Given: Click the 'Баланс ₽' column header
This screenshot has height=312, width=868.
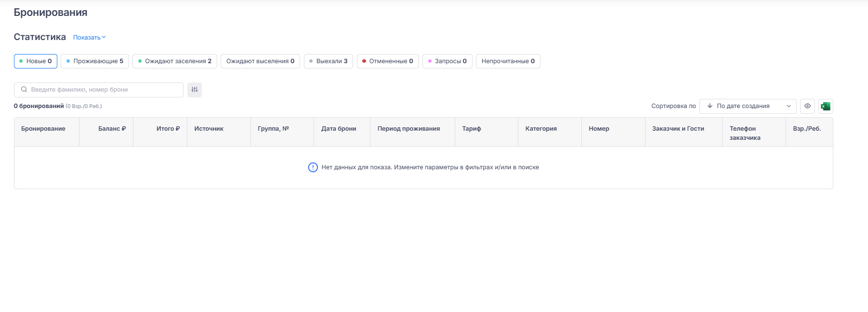Looking at the screenshot, I should 112,129.
